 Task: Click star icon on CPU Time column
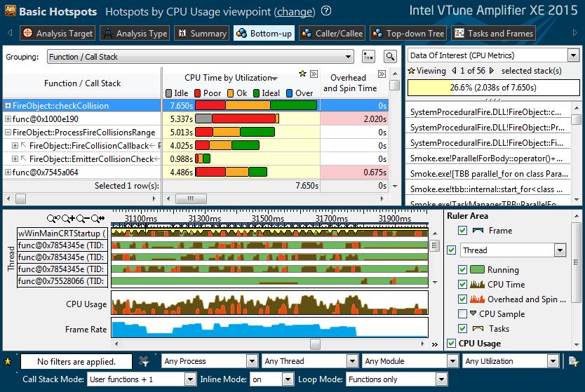tap(302, 74)
